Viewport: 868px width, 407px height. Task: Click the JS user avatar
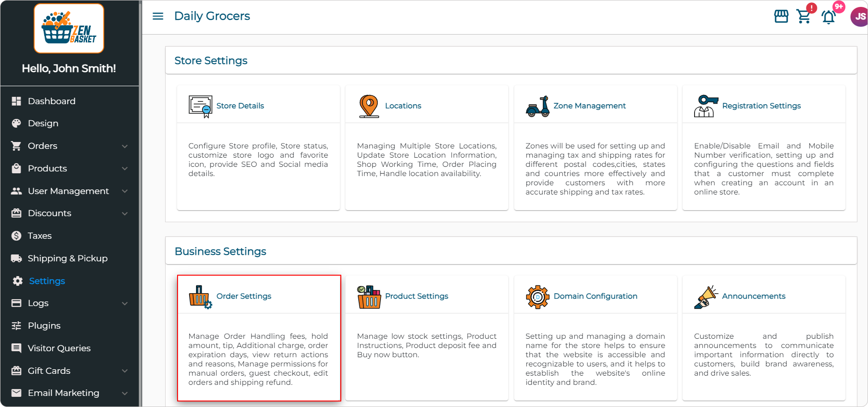(859, 17)
